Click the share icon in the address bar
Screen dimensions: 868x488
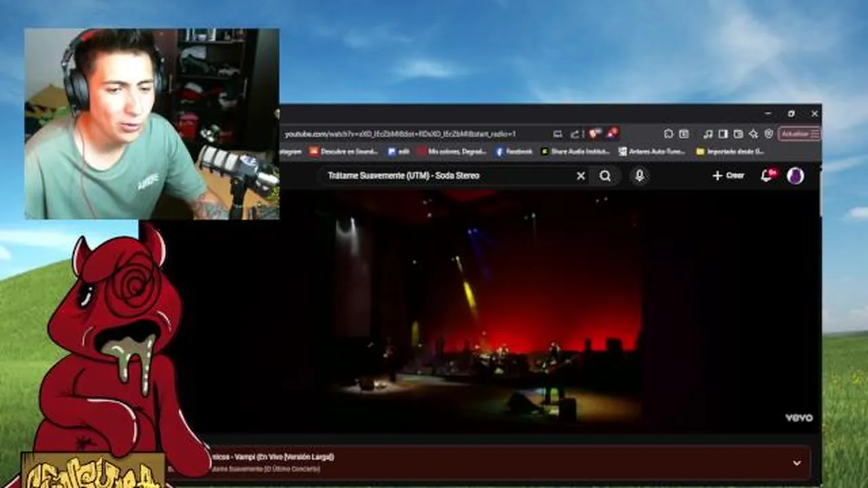point(575,134)
